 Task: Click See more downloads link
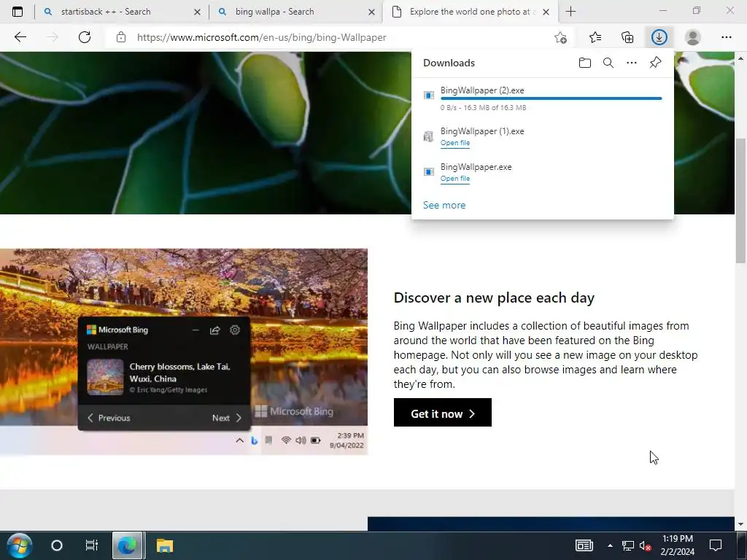(444, 205)
